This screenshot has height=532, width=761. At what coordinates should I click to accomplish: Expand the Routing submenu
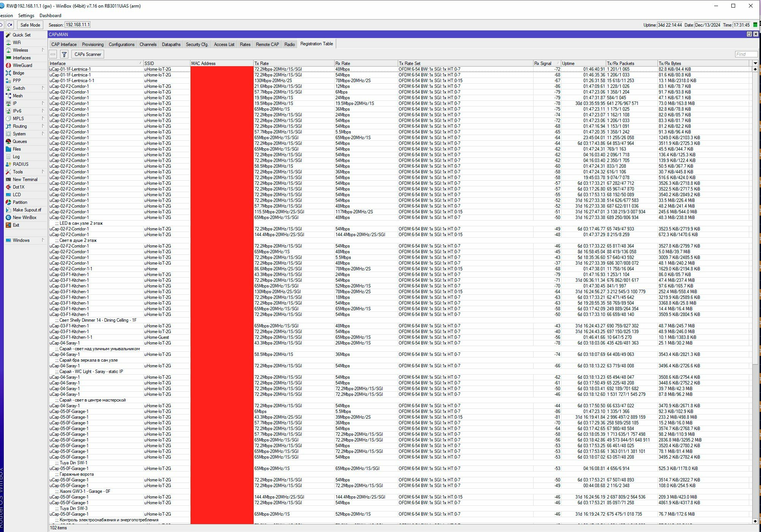[x=43, y=126]
